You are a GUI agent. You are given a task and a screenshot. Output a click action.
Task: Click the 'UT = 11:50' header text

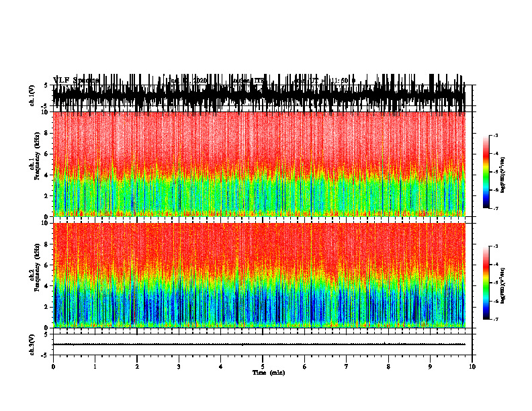point(328,81)
